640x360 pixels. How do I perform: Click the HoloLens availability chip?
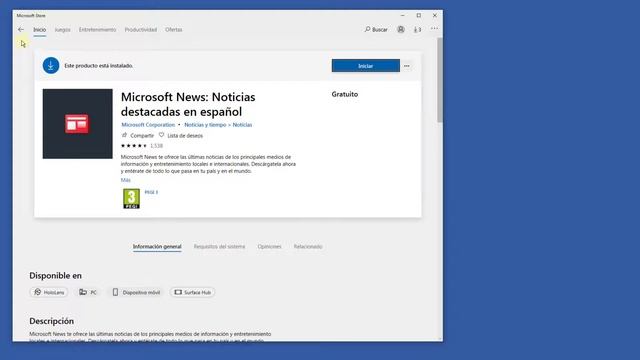point(49,292)
